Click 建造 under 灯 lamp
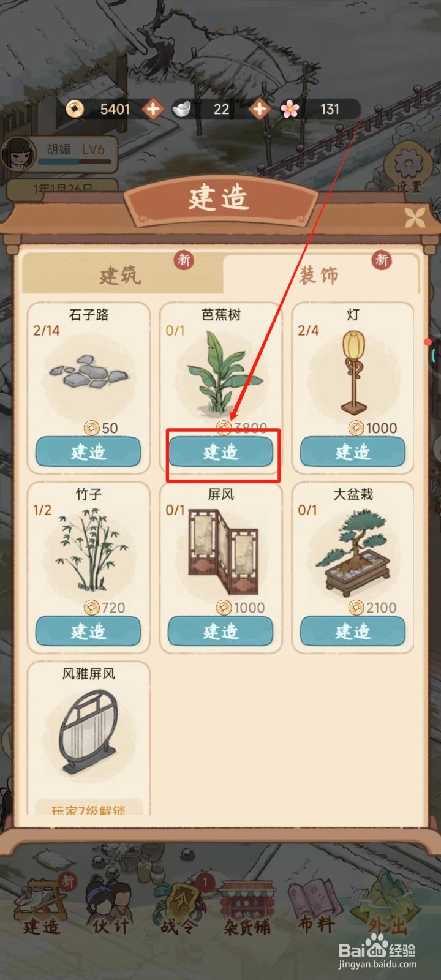Viewport: 441px width, 980px height. [x=353, y=452]
